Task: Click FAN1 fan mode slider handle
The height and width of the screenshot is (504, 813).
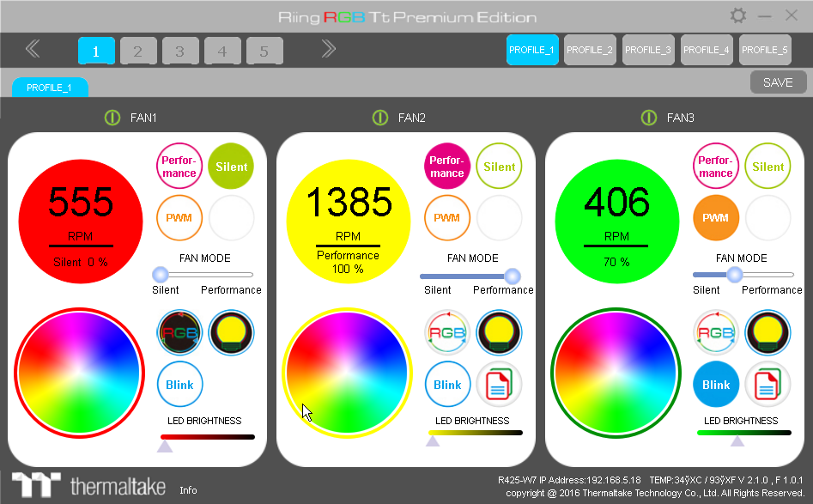Action: pos(161,275)
